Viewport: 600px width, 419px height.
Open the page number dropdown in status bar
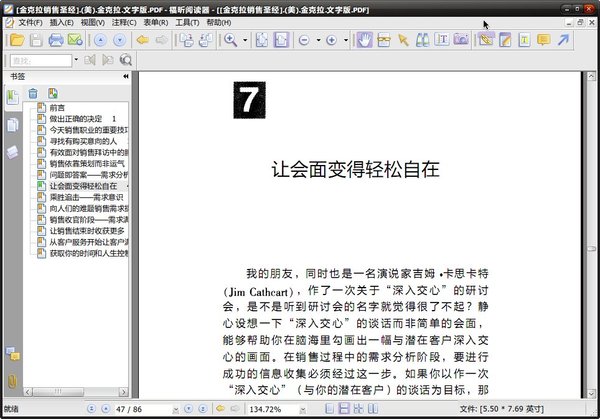176,409
